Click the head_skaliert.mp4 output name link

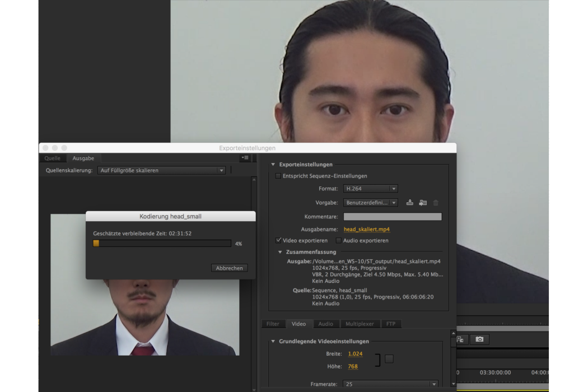pos(366,229)
